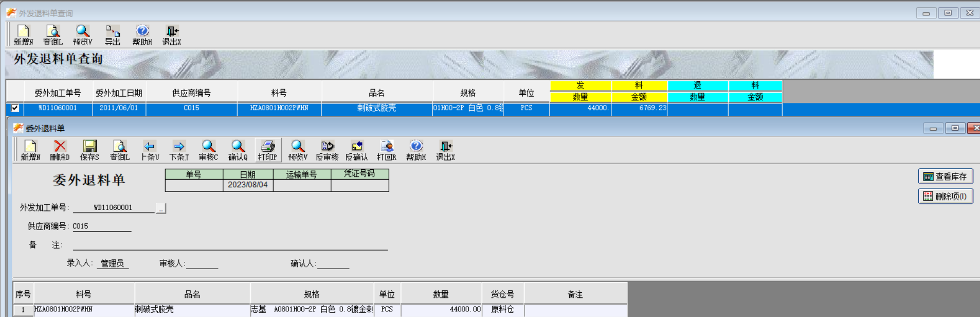Screen dimensions: 980x317
Task: Click 删除D delete icon
Action: click(x=60, y=150)
